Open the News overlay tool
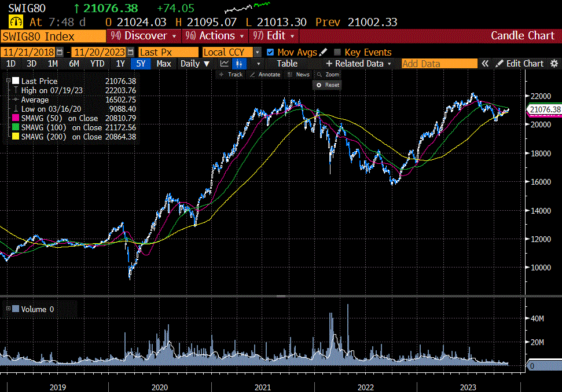562x392 pixels. pos(299,75)
